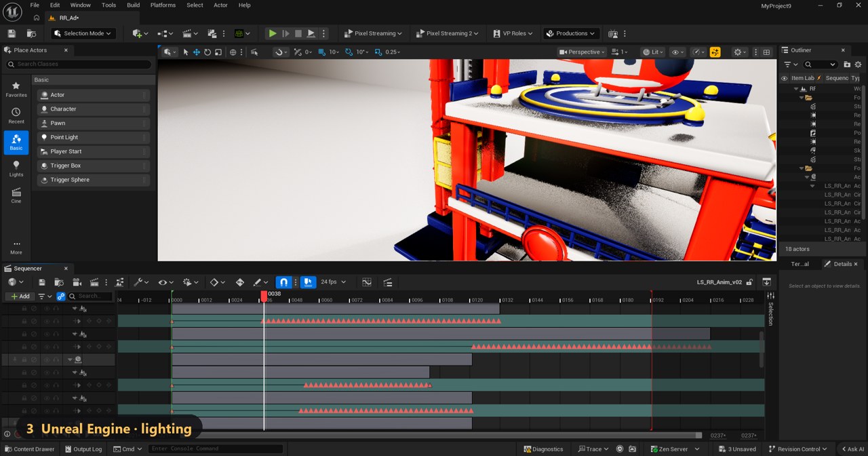
Task: Click the green Play button in main toolbar
Action: coord(272,33)
